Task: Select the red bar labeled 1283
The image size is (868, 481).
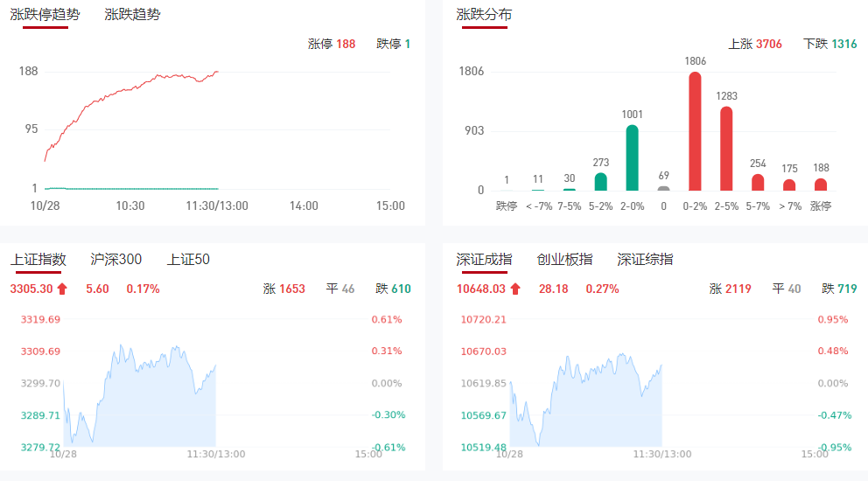Action: [x=726, y=149]
